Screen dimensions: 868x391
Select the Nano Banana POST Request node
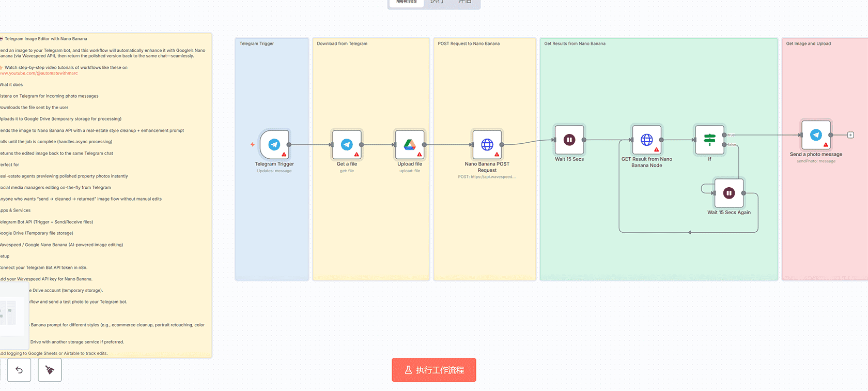point(487,145)
